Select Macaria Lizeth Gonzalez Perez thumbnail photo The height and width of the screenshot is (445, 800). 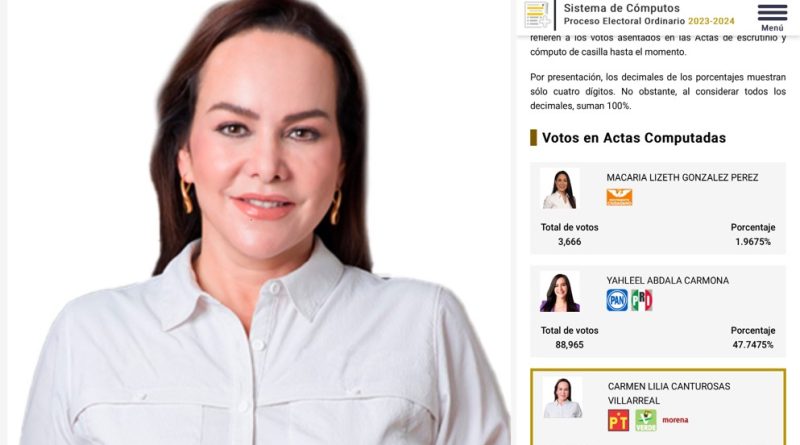[560, 189]
